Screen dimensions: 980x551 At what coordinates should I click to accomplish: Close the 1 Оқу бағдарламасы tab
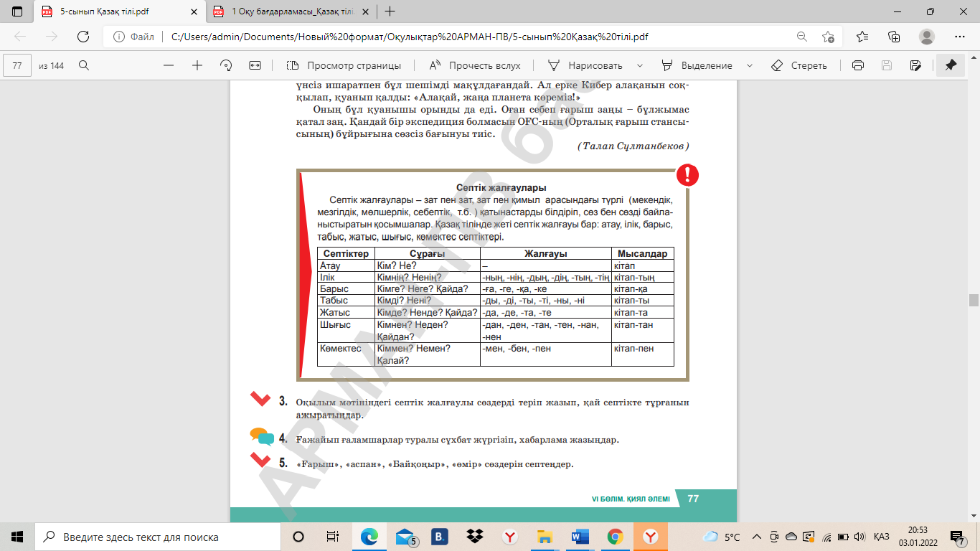(x=365, y=11)
